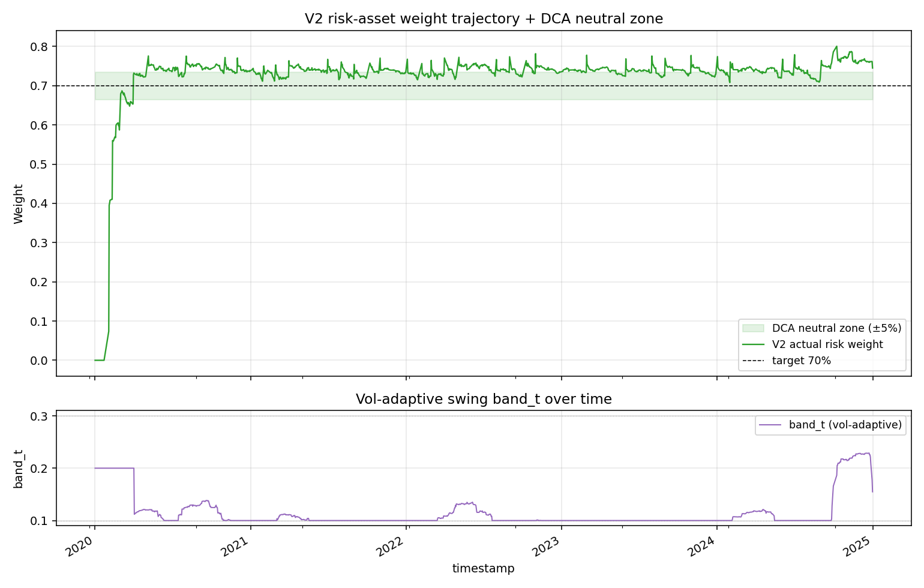Image resolution: width=924 pixels, height=588 pixels.
Task: Click the "DCA neutral zone (±5%)" legend label
Action: click(x=836, y=328)
